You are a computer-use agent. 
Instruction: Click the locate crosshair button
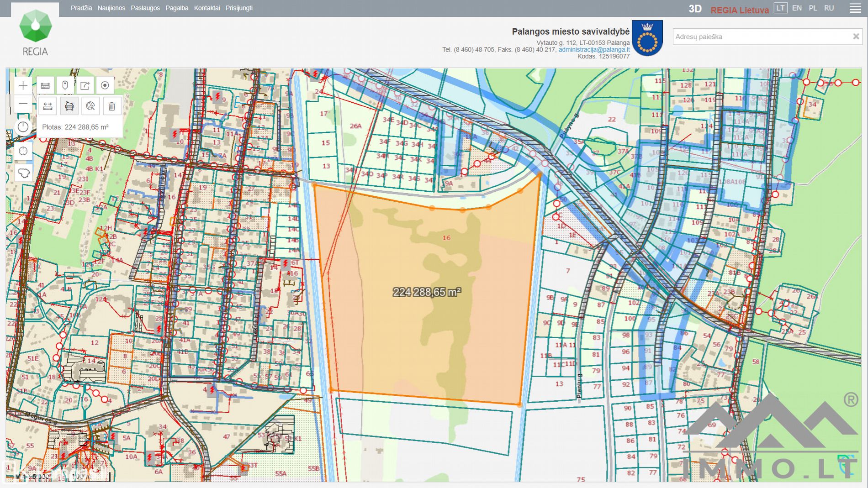coord(23,151)
